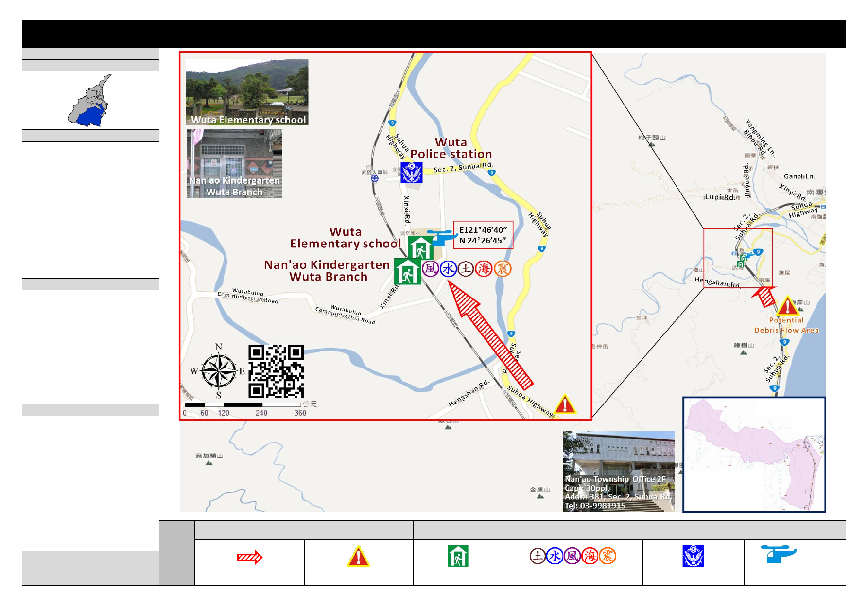Click the 'E121°46'40"' coordinate text
Viewport: 868px width, 614px height.
tap(483, 230)
